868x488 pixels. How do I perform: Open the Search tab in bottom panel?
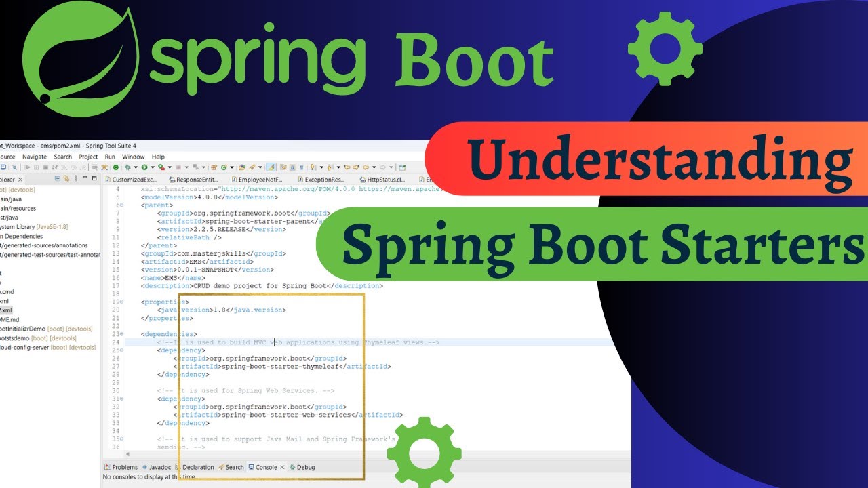point(231,467)
